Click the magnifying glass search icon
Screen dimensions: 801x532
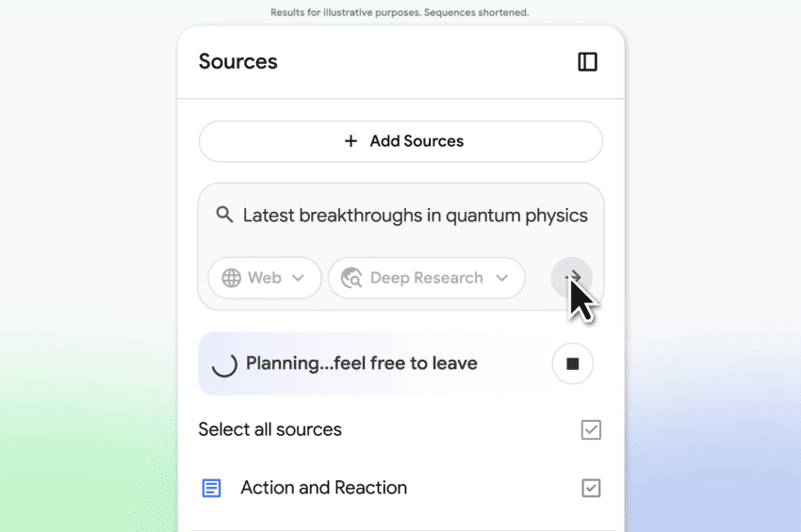coord(224,215)
